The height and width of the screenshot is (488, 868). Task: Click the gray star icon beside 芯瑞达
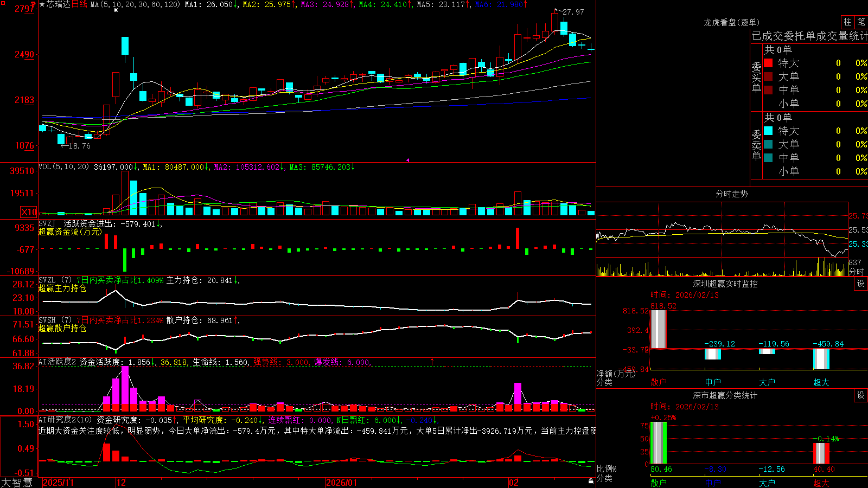pyautogui.click(x=42, y=4)
